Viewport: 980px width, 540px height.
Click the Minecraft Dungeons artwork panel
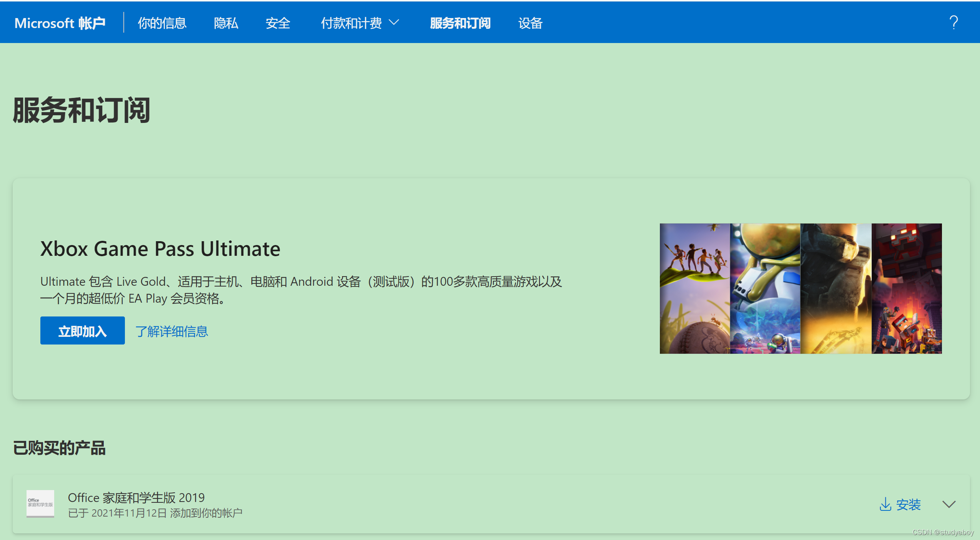point(906,288)
